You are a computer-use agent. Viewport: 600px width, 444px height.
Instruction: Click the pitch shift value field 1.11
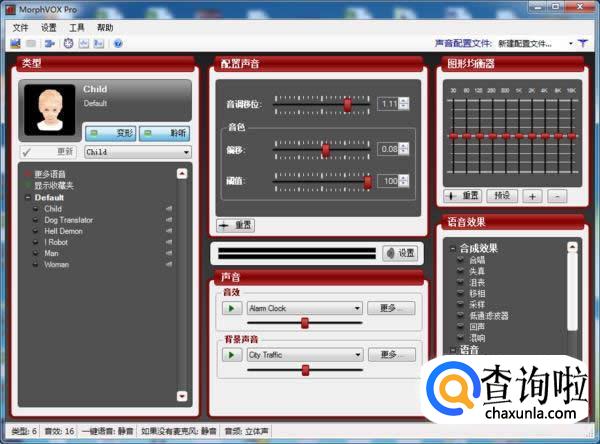click(389, 104)
